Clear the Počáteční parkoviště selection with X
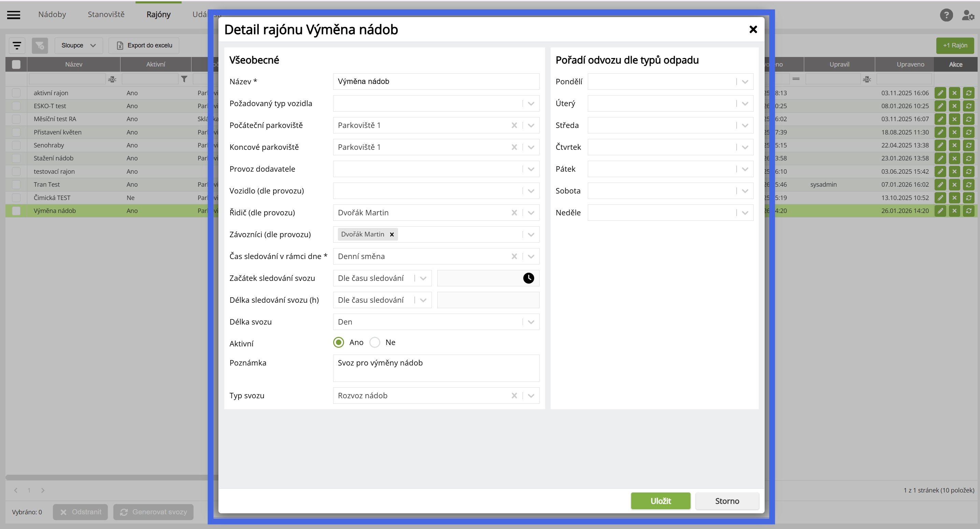 click(x=514, y=125)
